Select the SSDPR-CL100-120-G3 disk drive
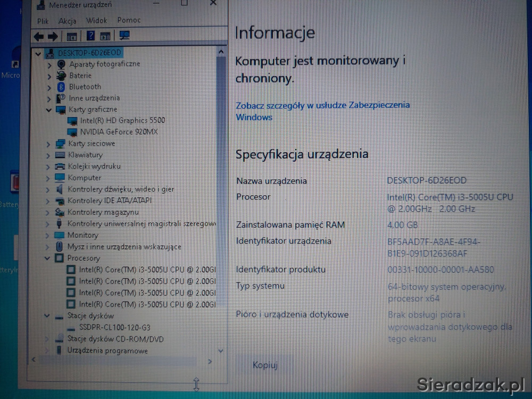Image resolution: width=532 pixels, height=399 pixels. click(115, 327)
